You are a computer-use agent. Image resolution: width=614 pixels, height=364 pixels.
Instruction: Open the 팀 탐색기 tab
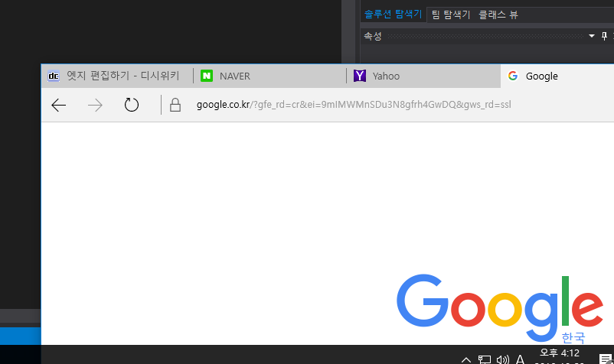451,15
